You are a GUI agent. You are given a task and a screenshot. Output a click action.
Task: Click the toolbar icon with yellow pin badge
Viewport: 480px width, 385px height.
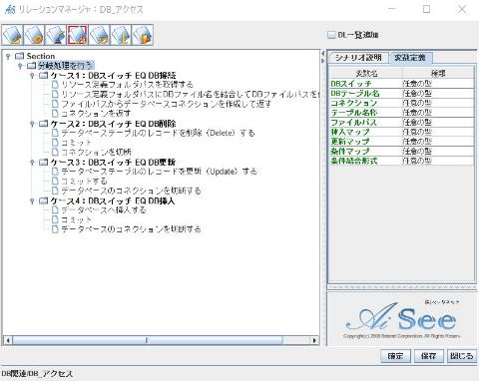click(x=121, y=35)
